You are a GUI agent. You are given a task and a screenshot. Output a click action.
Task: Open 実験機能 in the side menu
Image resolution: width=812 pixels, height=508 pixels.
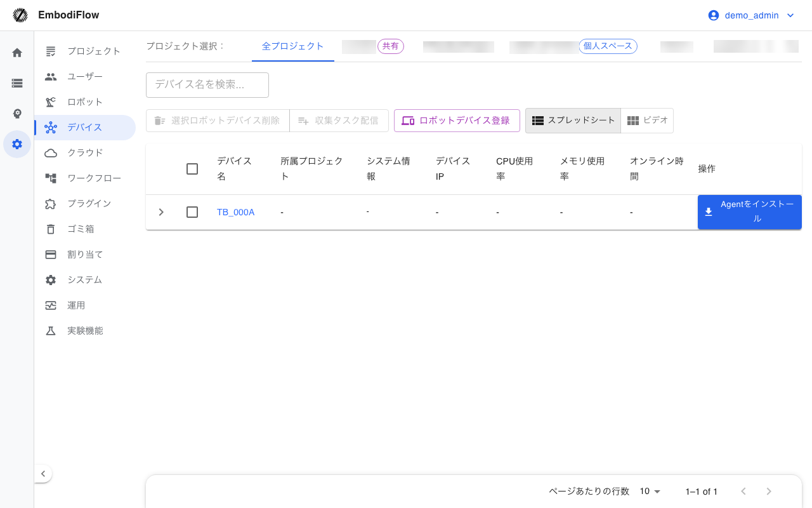85,331
